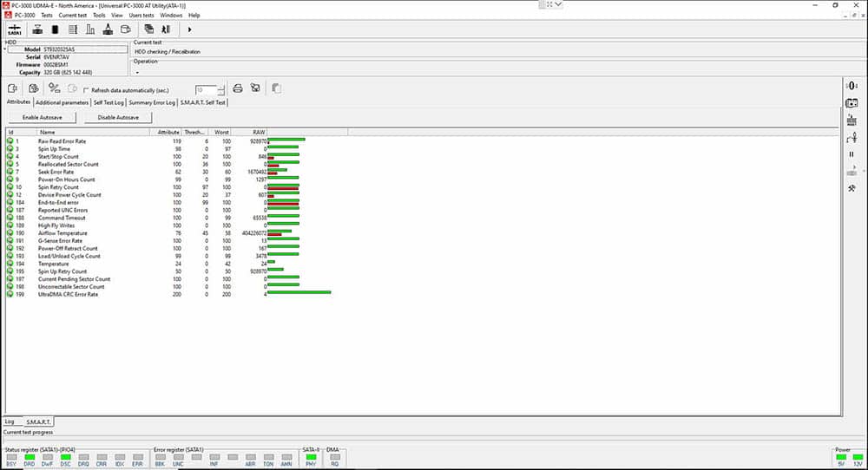Screen dimensions: 868x470
Task: Open the Help menu
Action: pyautogui.click(x=194, y=15)
